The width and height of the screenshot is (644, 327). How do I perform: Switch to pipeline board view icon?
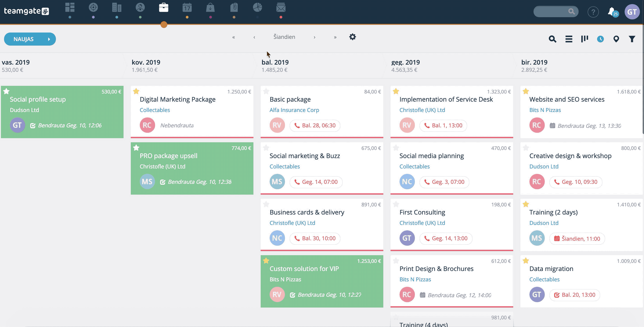[584, 39]
